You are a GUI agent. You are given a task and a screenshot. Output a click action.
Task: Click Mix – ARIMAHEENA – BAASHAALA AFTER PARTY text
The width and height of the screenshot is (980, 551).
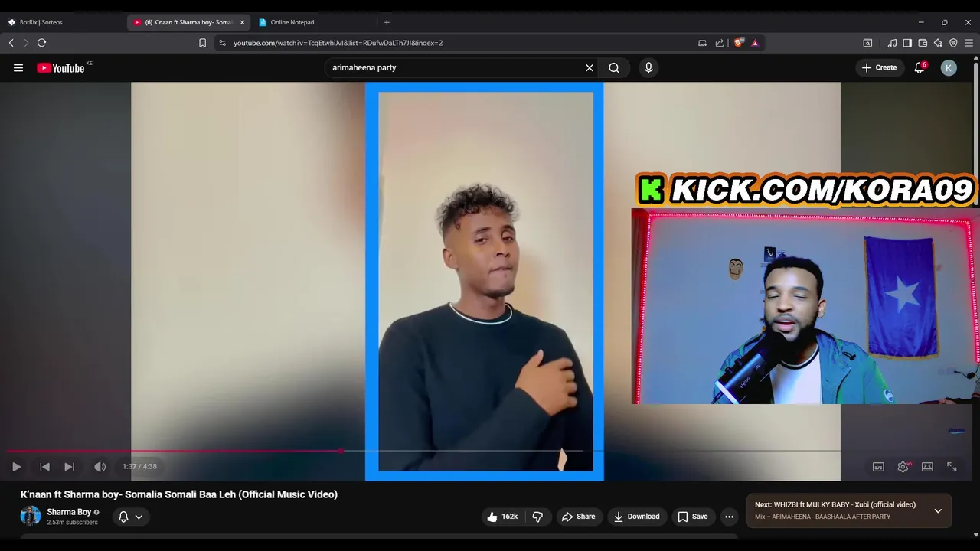tap(822, 517)
